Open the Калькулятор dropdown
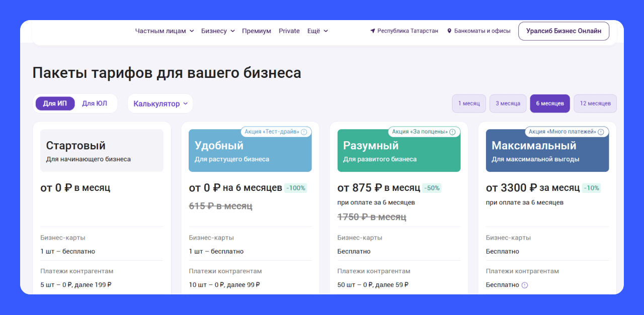The height and width of the screenshot is (315, 644). click(160, 103)
